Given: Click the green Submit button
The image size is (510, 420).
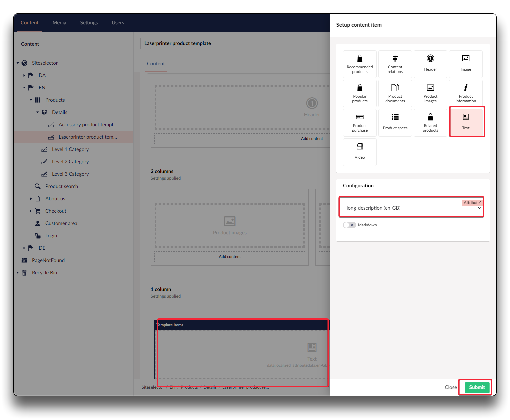Looking at the screenshot, I should (x=477, y=387).
